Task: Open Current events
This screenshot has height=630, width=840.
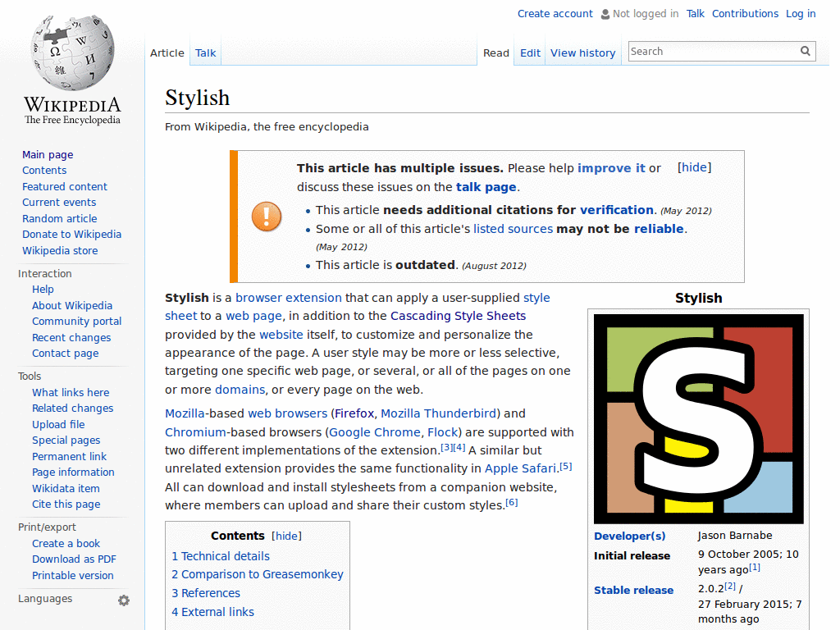Action: point(59,203)
